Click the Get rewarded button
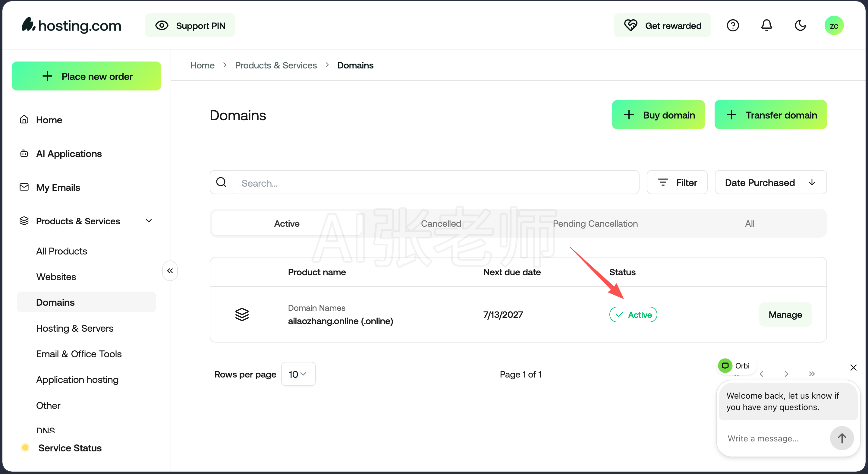 [662, 26]
